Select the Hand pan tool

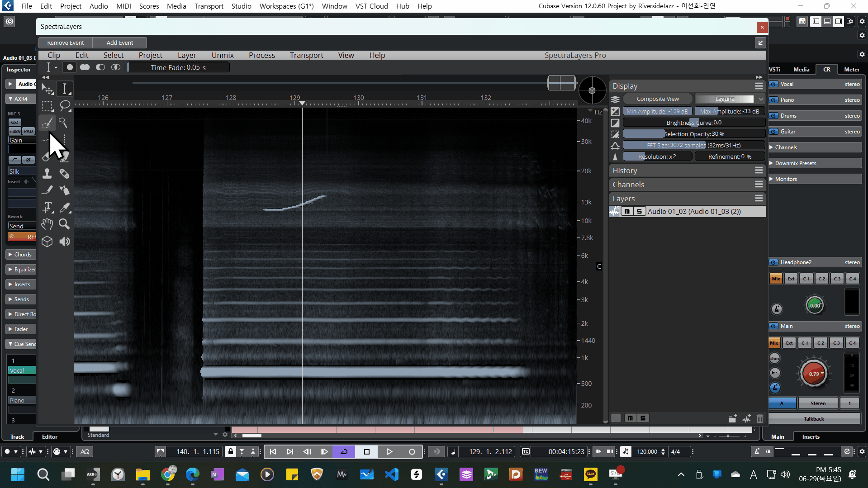tap(47, 224)
